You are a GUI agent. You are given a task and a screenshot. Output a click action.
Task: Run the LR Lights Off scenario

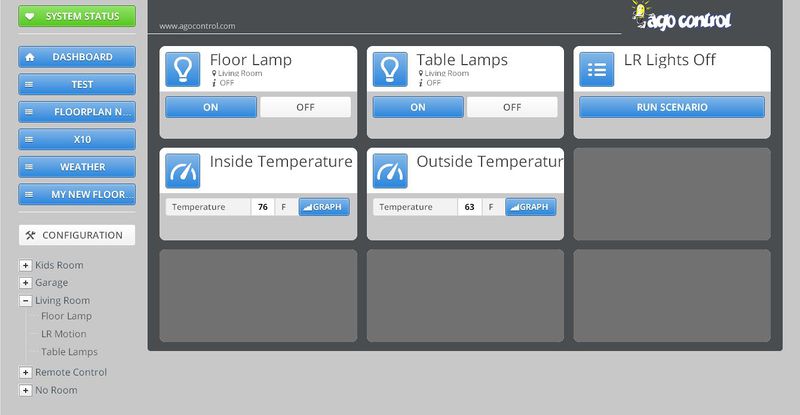point(671,107)
